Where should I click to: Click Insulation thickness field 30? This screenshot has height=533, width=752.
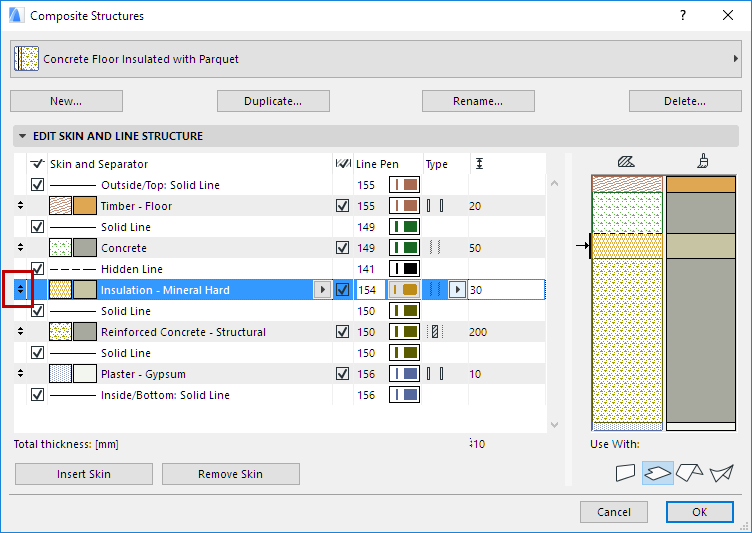tap(506, 290)
